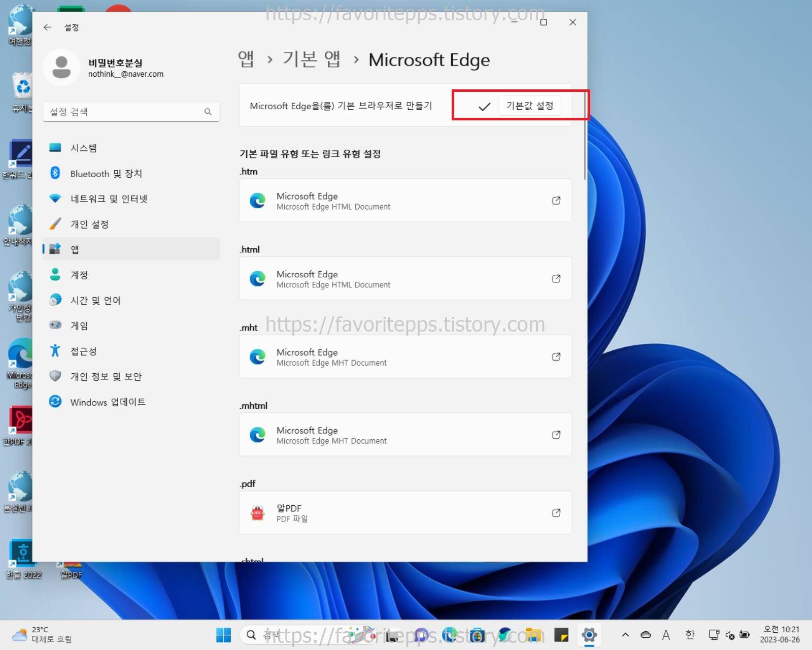Screen dimensions: 812x650
Task: Show hidden tray icons chevron
Action: click(625, 635)
